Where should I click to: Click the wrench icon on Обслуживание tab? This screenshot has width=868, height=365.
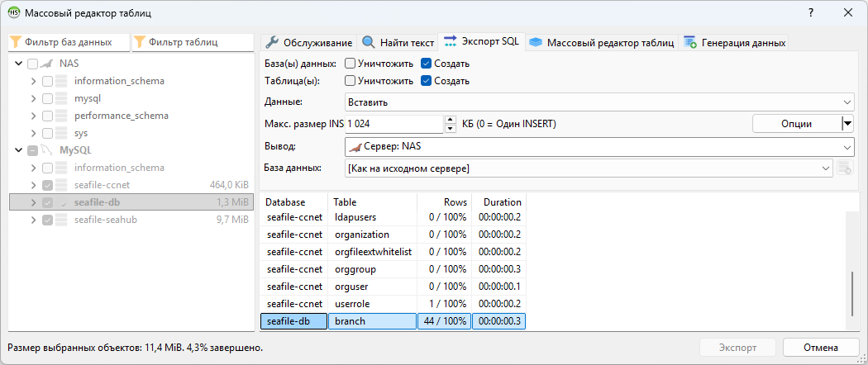(271, 43)
